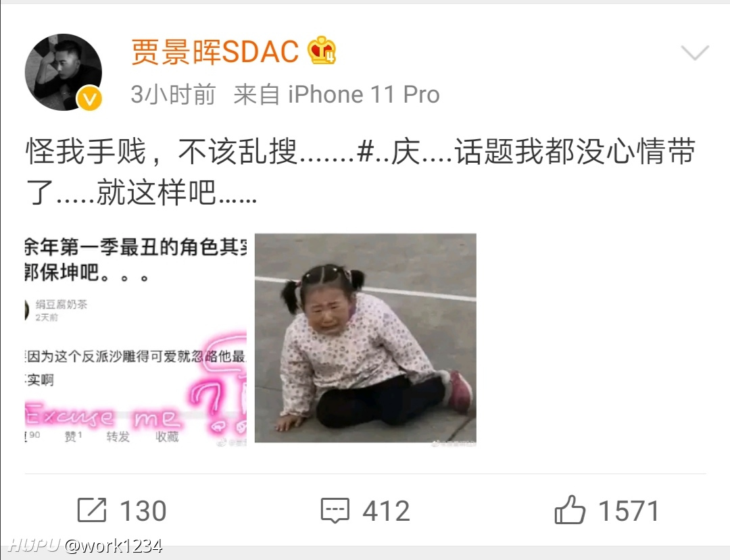Open the crying girl photo thumbnail
This screenshot has height=560, width=730.
[366, 338]
